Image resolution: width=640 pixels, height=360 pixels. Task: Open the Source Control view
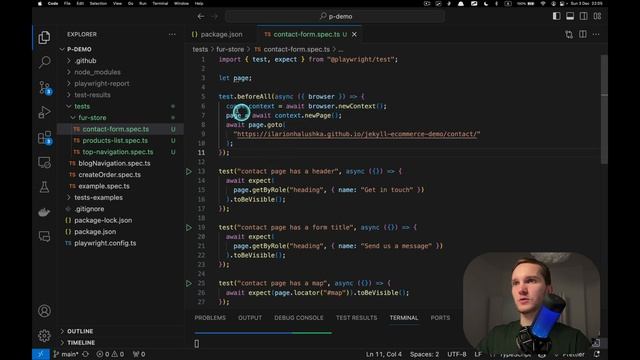tap(44, 87)
